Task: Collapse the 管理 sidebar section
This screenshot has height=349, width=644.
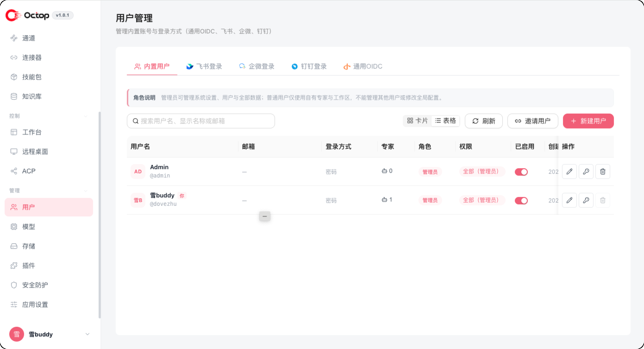Action: (85, 190)
